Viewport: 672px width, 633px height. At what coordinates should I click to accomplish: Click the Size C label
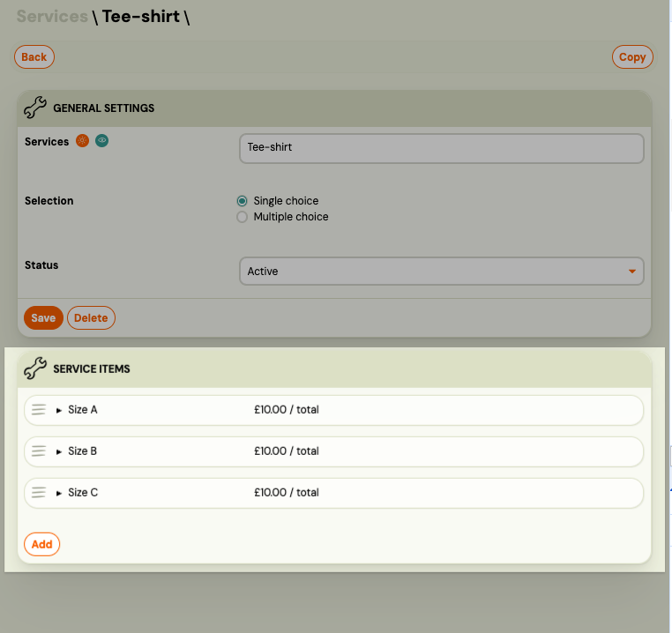coord(83,493)
